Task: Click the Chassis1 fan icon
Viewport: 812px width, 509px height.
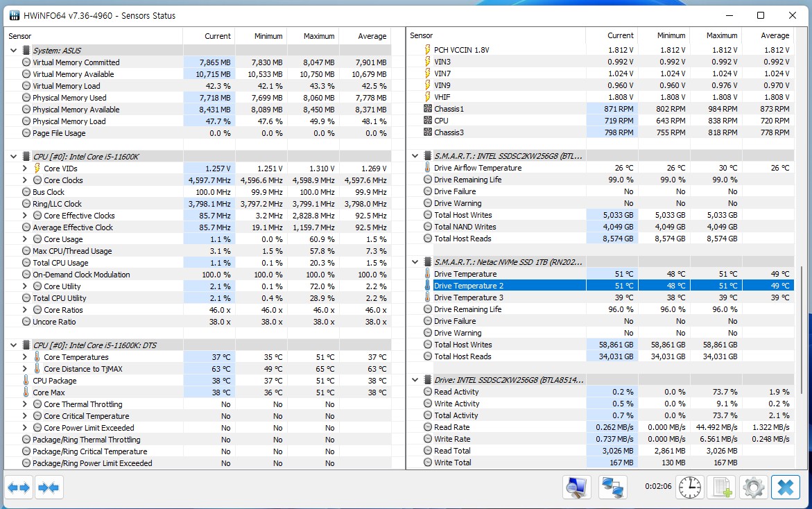Action: (427, 109)
